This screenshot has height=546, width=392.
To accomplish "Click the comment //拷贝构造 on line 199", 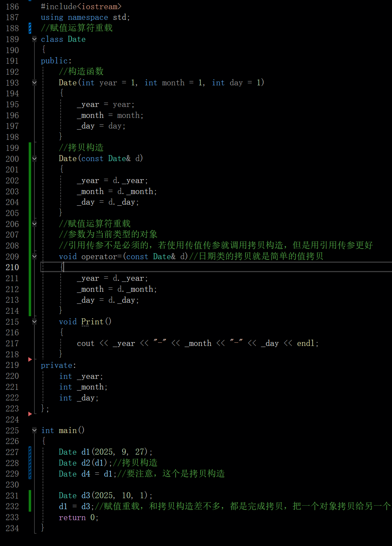I will coord(81,148).
